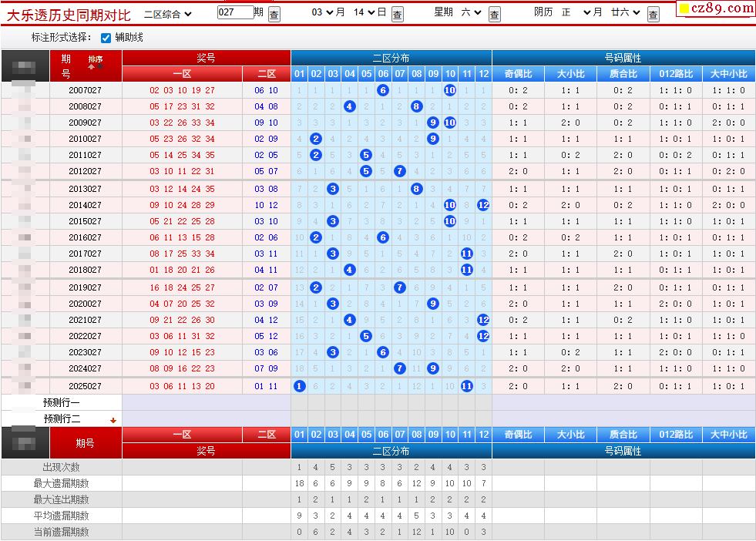Click the 查 button next to period input
The image size is (756, 541).
274,15
